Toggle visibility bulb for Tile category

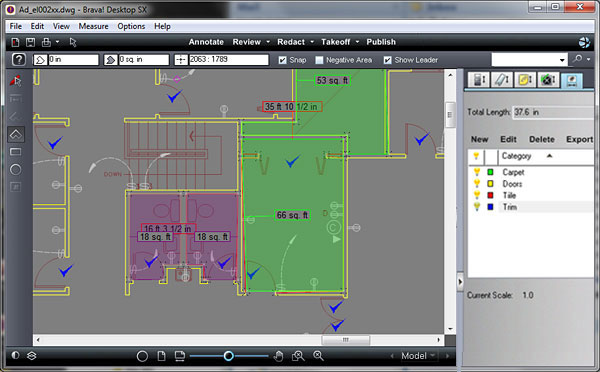click(477, 195)
